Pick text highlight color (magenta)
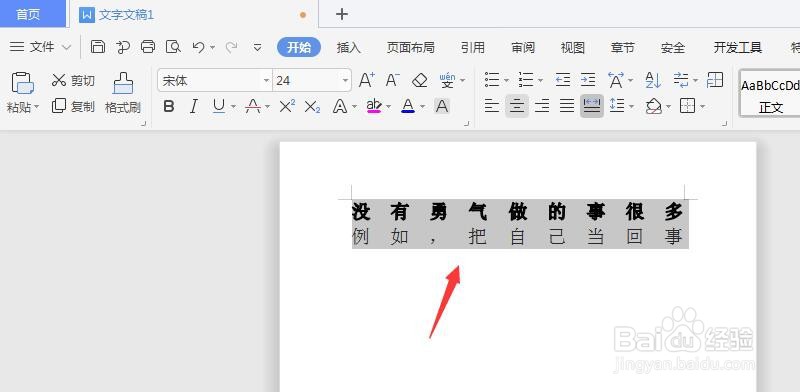The width and height of the screenshot is (800, 392). point(374,107)
